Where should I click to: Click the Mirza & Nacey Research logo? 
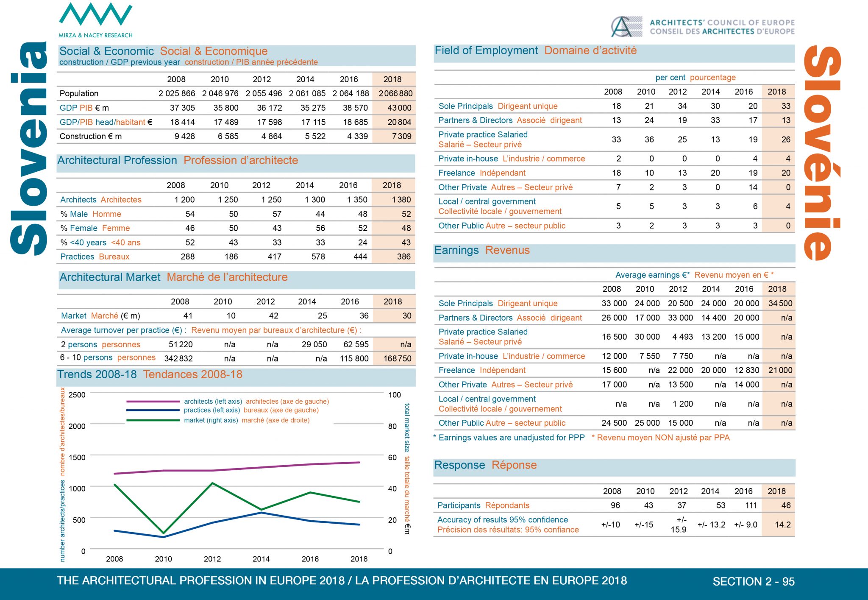tap(95, 20)
